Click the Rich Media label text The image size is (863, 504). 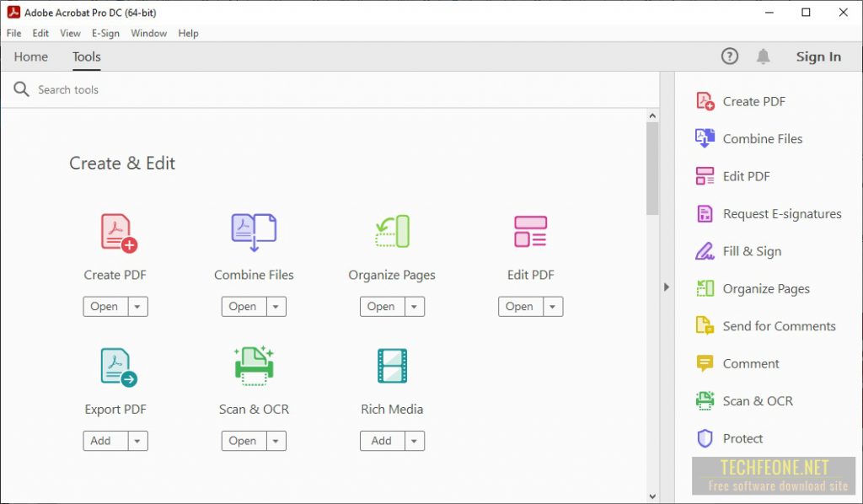pos(393,410)
